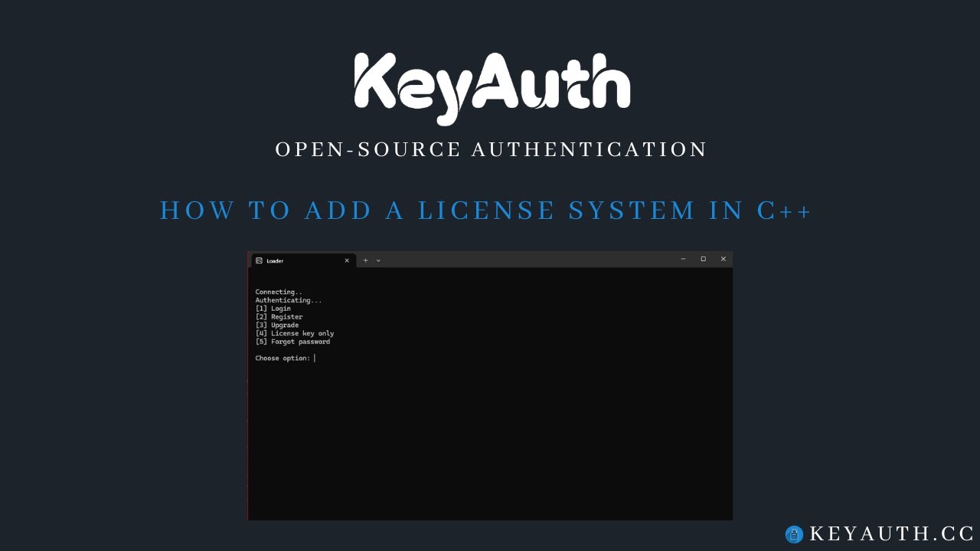
Task: Maximize the Loader terminal window
Action: point(703,259)
